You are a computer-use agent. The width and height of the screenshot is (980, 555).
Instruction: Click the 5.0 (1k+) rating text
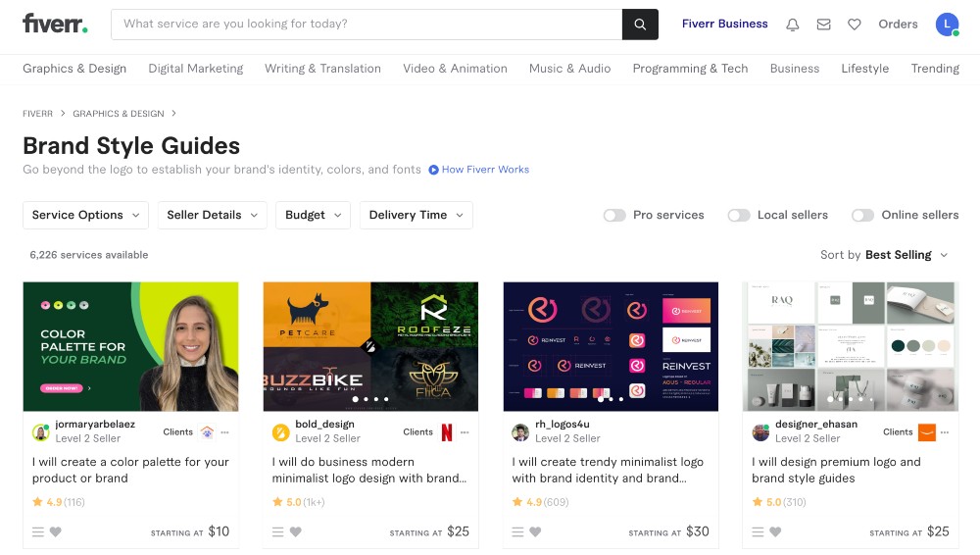coord(299,502)
